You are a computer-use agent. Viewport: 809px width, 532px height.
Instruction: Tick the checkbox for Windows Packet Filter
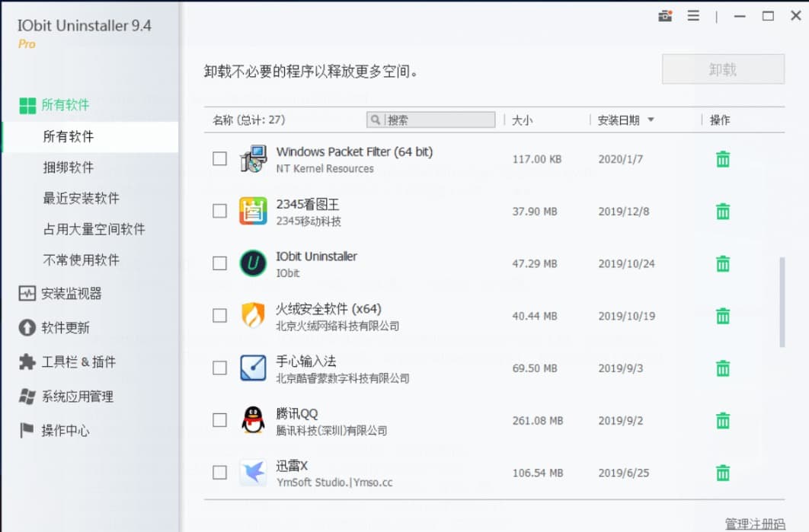220,158
